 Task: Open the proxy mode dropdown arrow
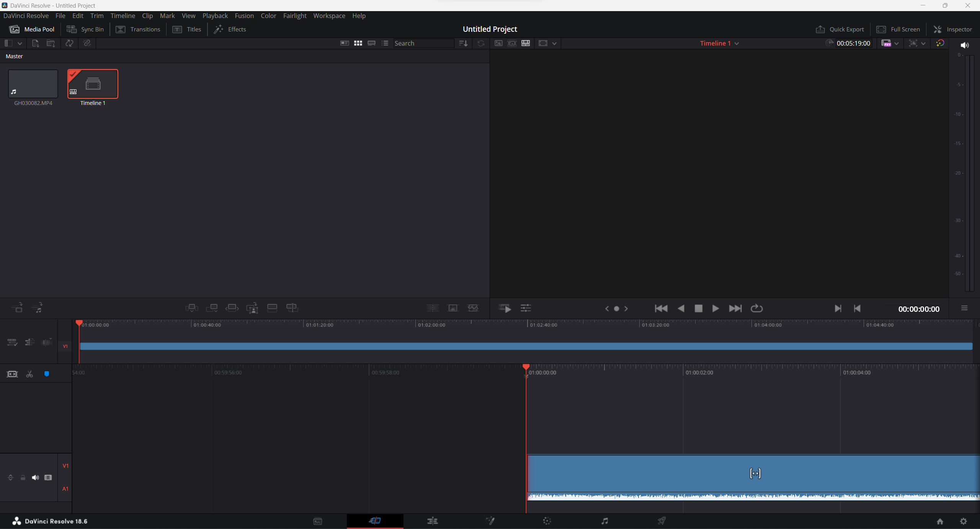[x=897, y=43]
